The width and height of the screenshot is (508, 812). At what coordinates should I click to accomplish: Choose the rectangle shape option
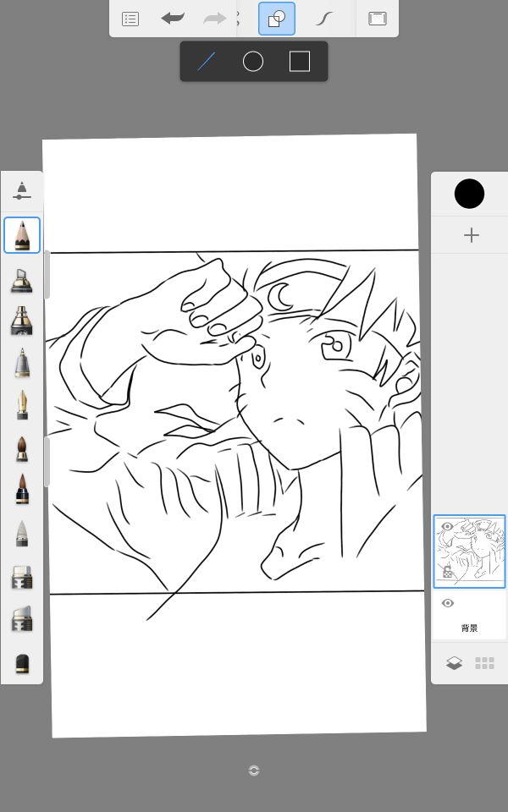tap(300, 62)
